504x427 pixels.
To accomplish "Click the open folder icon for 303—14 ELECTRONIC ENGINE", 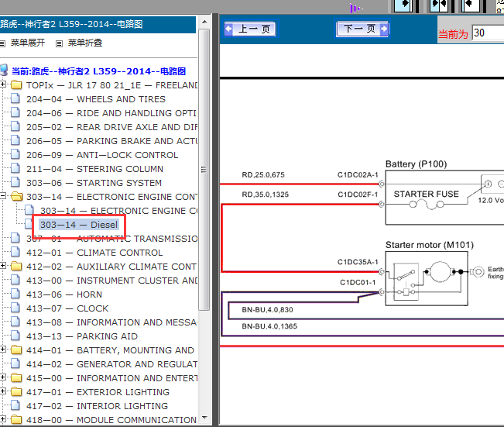I will 17,196.
